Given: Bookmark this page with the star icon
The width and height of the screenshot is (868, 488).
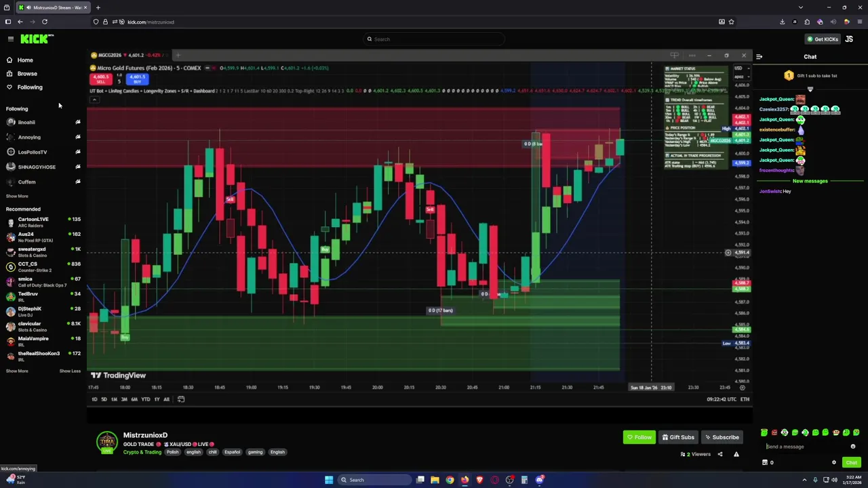Looking at the screenshot, I should (x=731, y=22).
